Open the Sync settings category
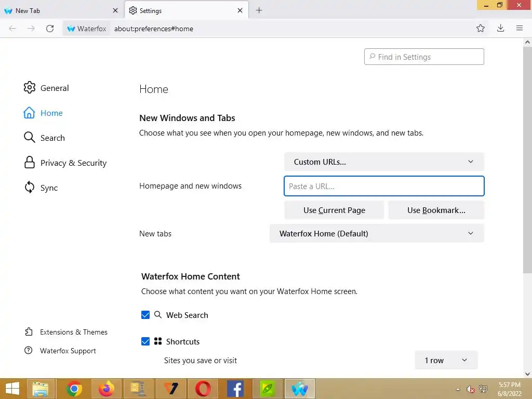Viewport: 532px width, 399px height. pyautogui.click(x=41, y=188)
